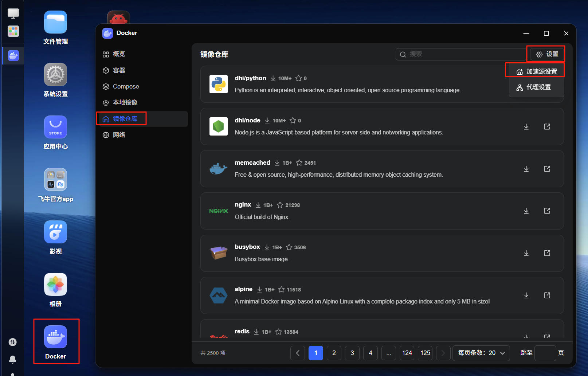Open alpine external link icon
The width and height of the screenshot is (588, 376).
(547, 295)
